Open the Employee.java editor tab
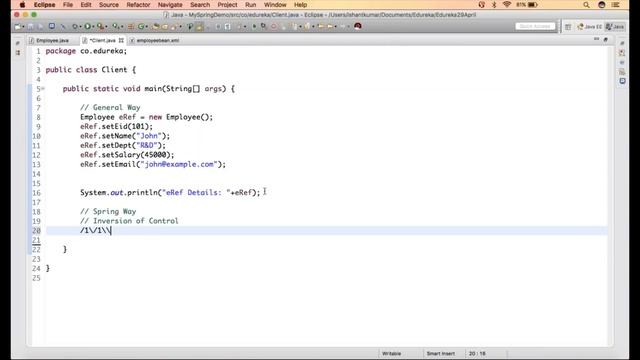 (x=49, y=40)
